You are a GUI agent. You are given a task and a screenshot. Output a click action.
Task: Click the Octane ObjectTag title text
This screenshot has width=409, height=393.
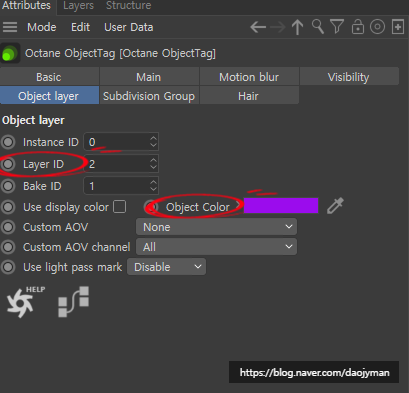click(x=120, y=53)
